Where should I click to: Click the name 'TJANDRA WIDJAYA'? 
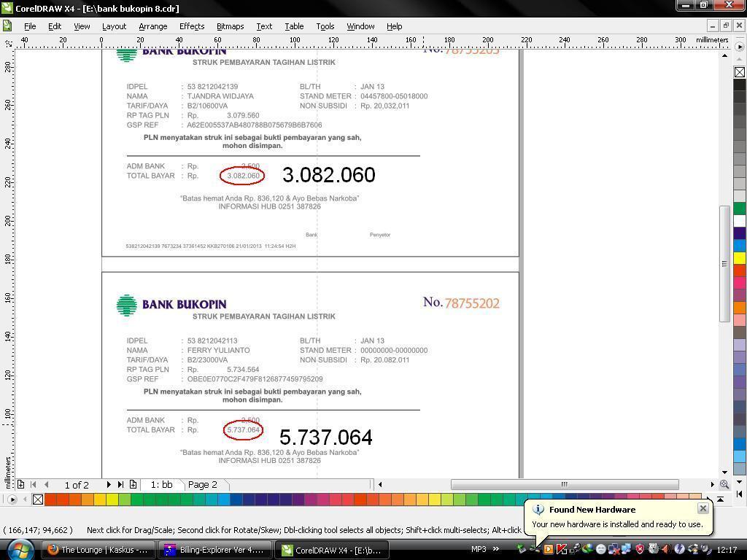pos(220,96)
